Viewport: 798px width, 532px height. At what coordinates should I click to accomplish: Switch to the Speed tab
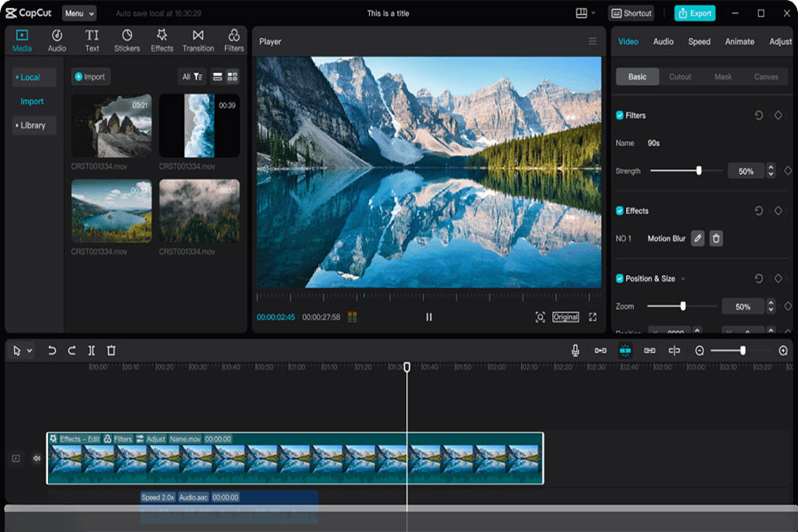coord(699,42)
